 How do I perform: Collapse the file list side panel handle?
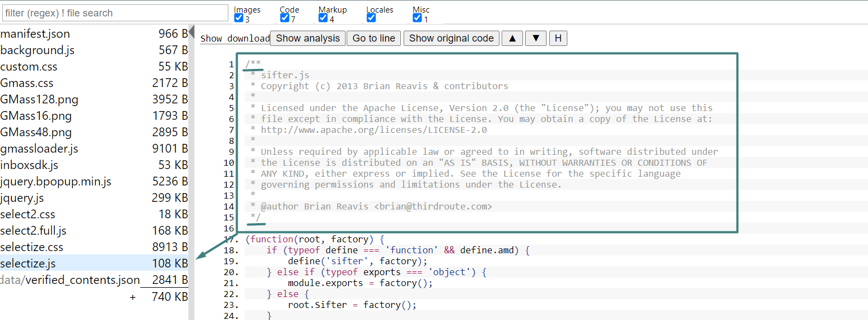pyautogui.click(x=192, y=32)
